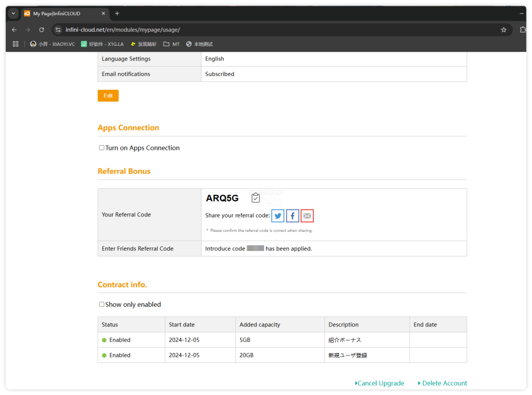Share referral code on Facebook
The height and width of the screenshot is (395, 532).
tap(293, 215)
